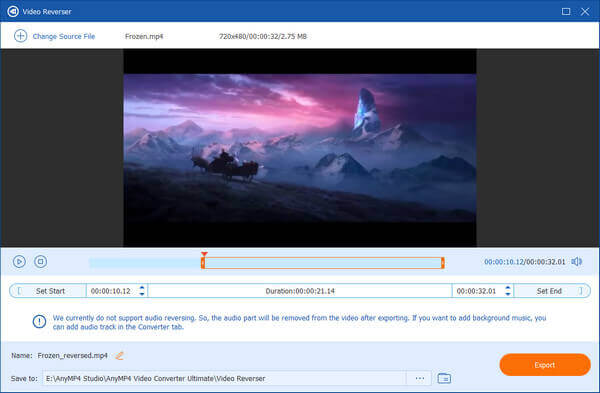
Task: Decrease start time with down arrow
Action: click(x=142, y=294)
